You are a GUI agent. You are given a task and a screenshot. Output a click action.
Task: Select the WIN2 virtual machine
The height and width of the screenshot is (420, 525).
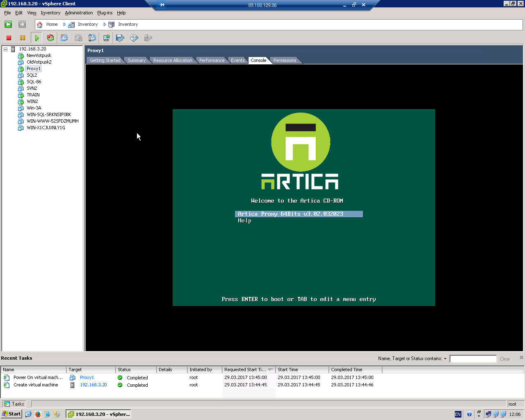[x=32, y=101]
